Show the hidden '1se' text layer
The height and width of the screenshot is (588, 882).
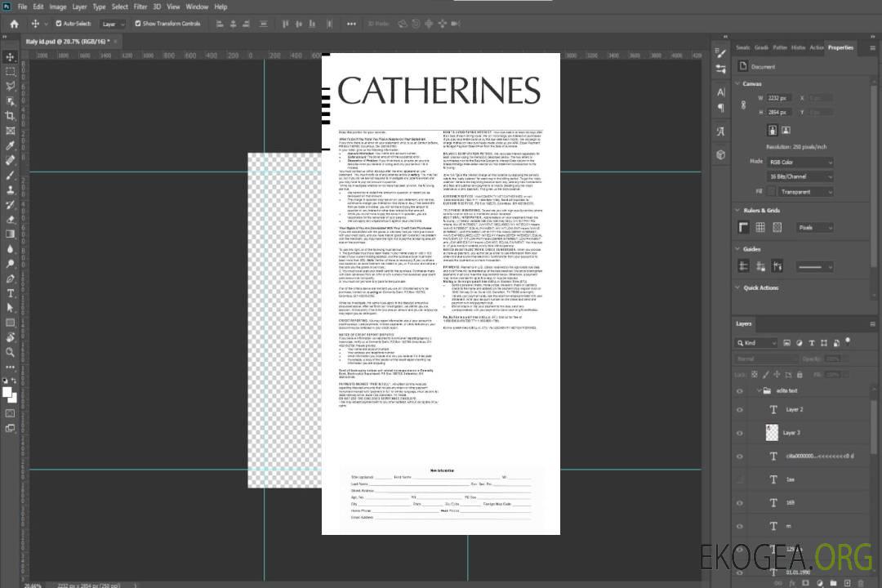click(x=740, y=479)
